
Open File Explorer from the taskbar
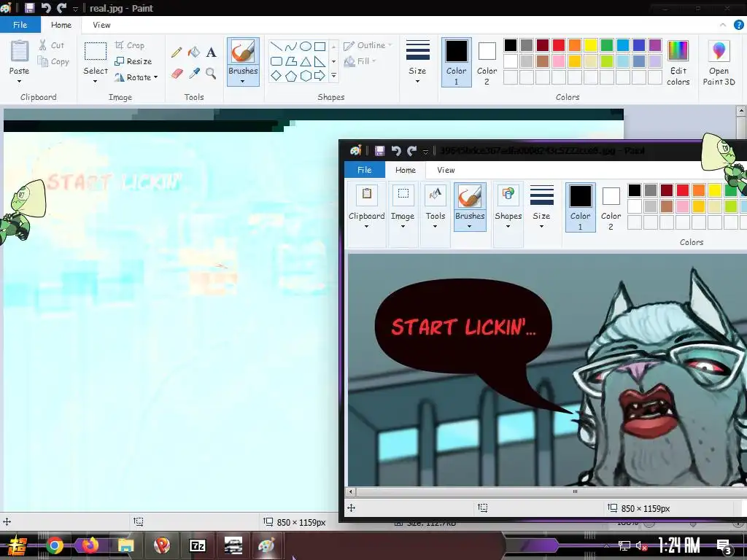[x=125, y=545]
